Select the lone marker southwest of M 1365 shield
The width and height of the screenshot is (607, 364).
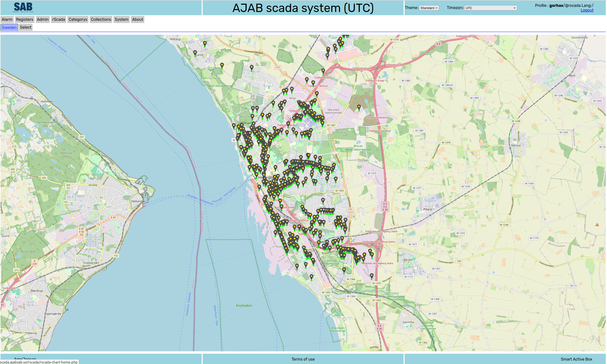323,201
